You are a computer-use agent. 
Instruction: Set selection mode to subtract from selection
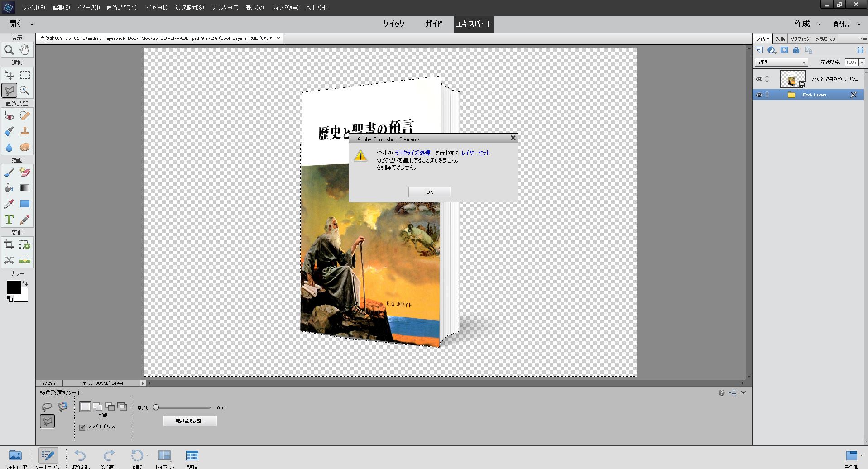pyautogui.click(x=110, y=407)
